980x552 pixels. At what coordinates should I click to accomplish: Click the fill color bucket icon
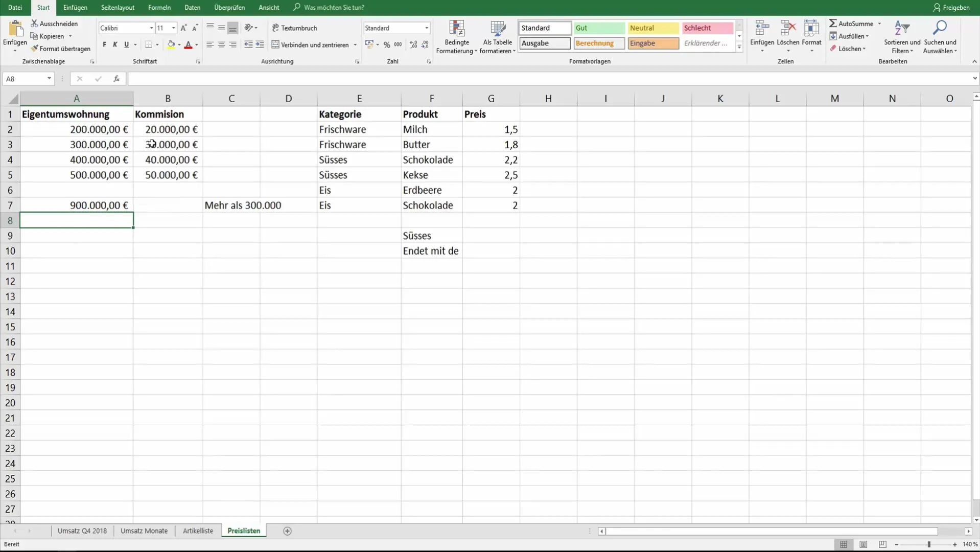click(171, 45)
